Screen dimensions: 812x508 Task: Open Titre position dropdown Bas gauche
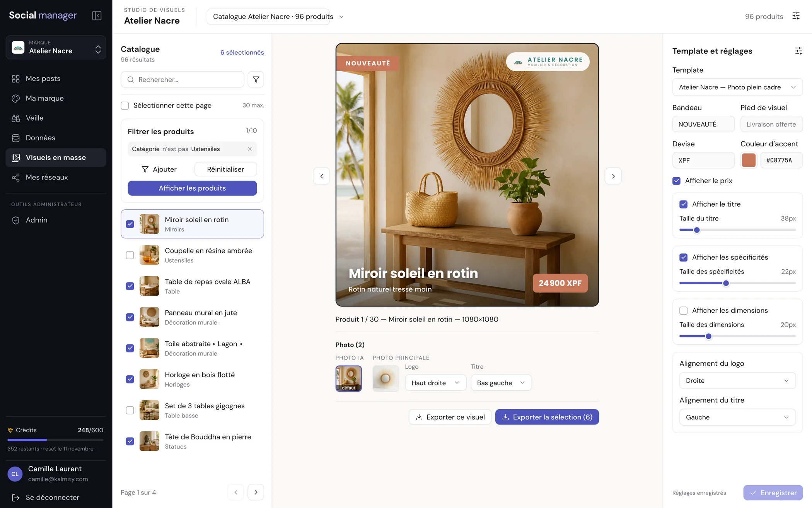(x=501, y=383)
